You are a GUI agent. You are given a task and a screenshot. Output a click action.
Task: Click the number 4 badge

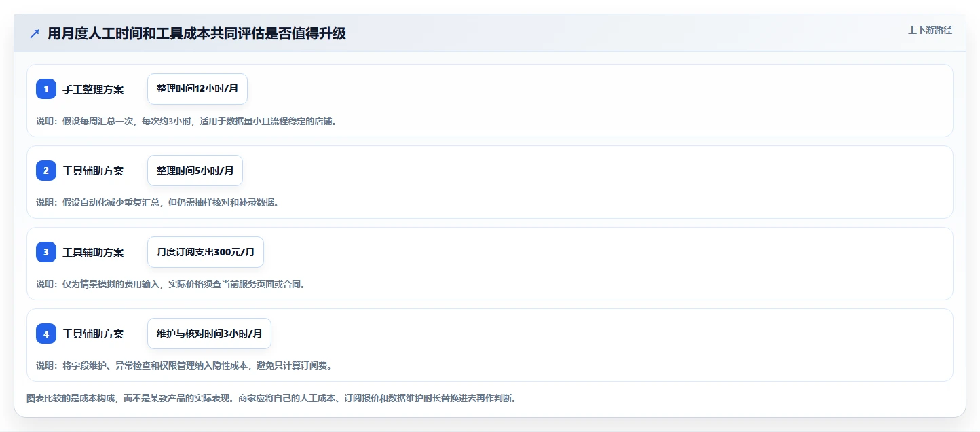click(46, 334)
